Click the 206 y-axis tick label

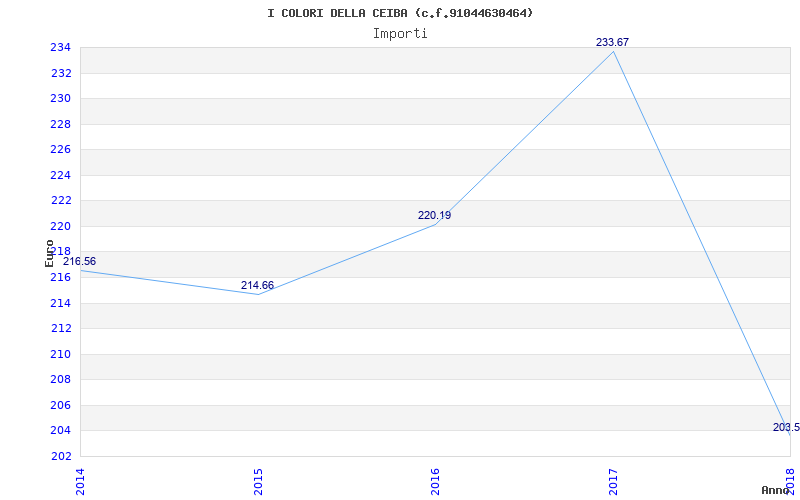(60, 405)
